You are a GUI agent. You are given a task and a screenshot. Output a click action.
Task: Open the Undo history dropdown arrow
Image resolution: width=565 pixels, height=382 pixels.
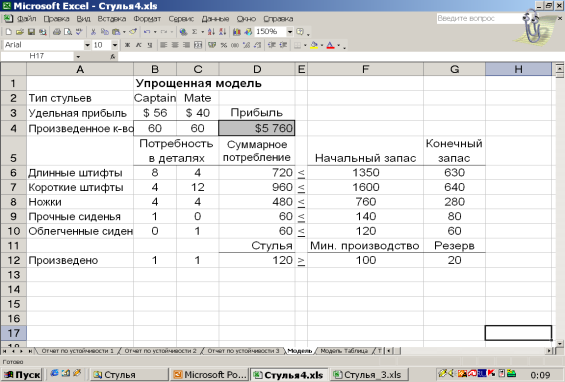tap(155, 32)
